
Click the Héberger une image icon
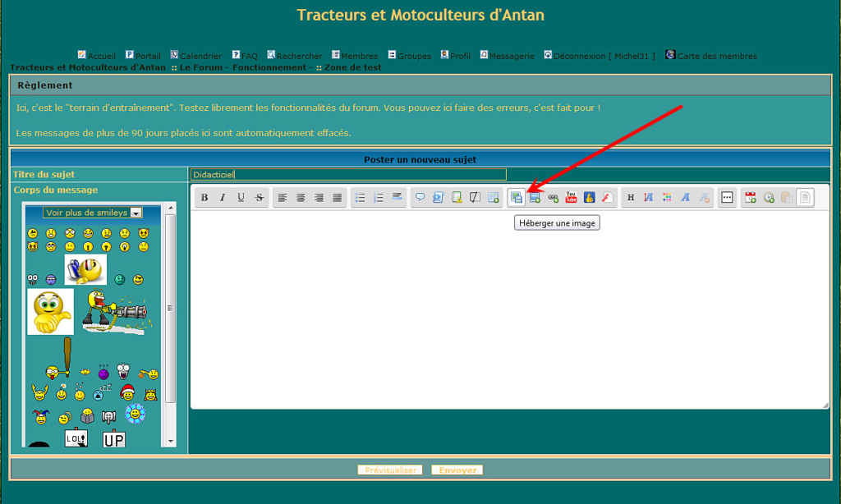click(x=516, y=197)
